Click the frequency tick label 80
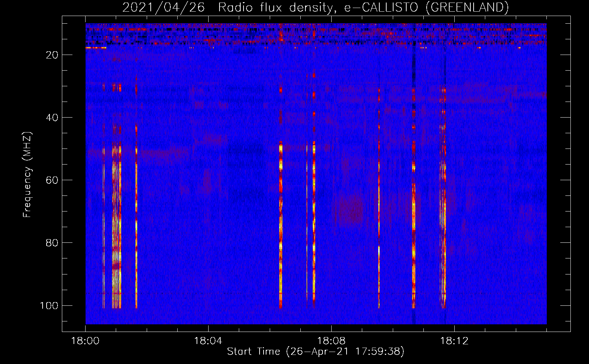Image resolution: width=589 pixels, height=364 pixels. pos(52,243)
